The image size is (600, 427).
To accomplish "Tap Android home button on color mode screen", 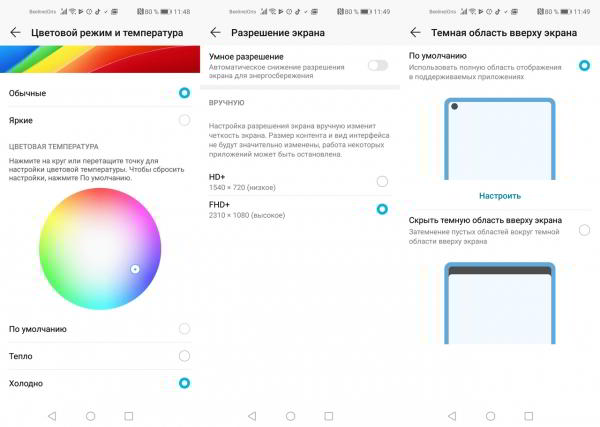I will (91, 416).
